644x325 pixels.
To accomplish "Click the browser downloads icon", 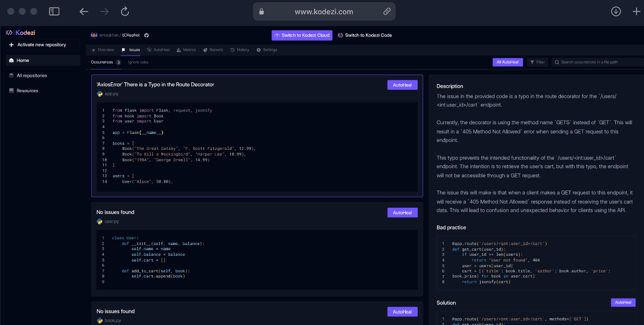I will (x=616, y=11).
